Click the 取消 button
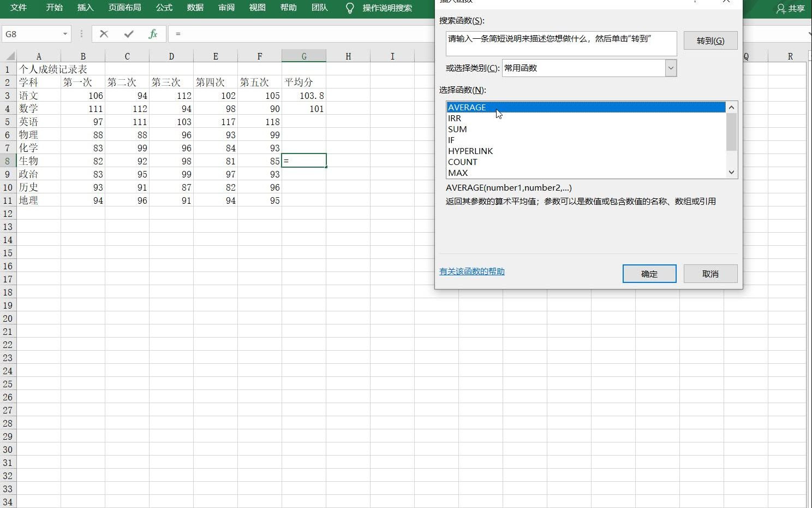Viewport: 812px width, 508px height. tap(710, 274)
